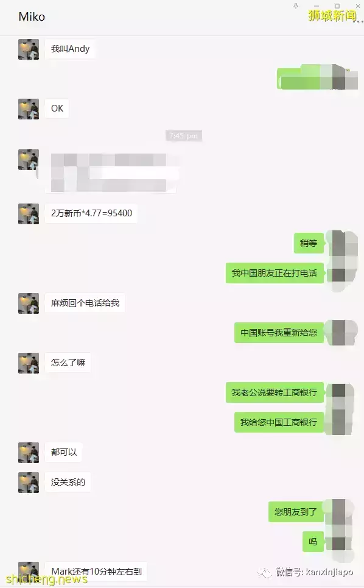364x588 pixels.
Task: Click avatar next to 2万新币*4.77=95400 message
Action: point(29,214)
